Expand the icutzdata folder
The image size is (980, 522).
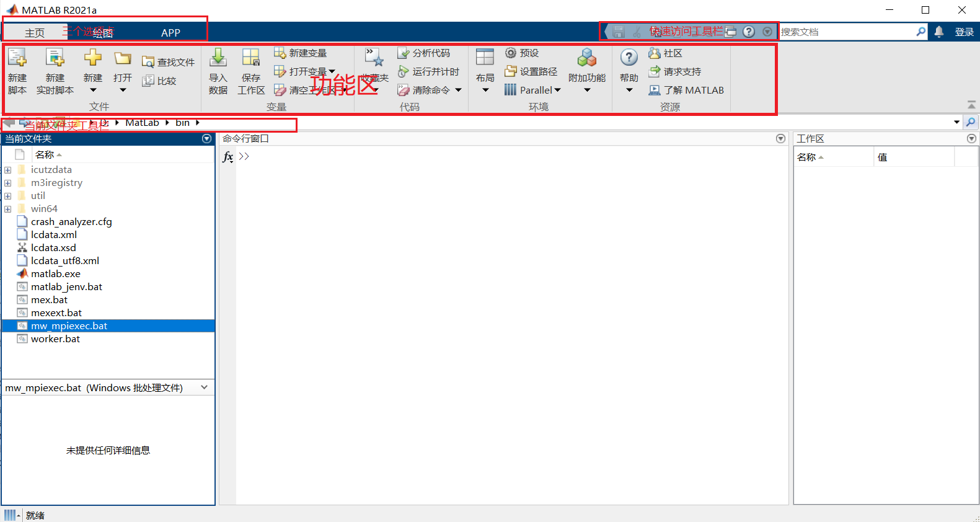point(7,170)
